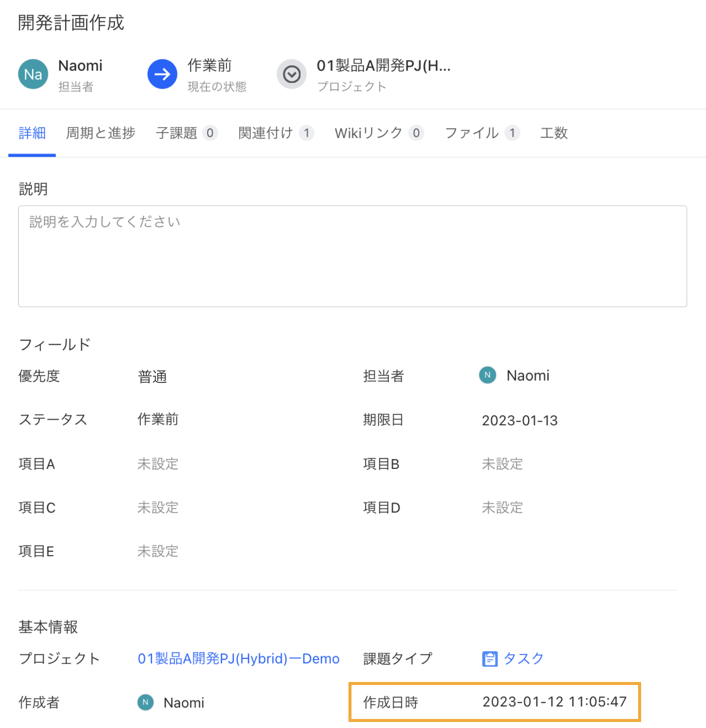Viewport: 706px width, 728px height.
Task: Click the タスク issue type link
Action: click(x=523, y=659)
